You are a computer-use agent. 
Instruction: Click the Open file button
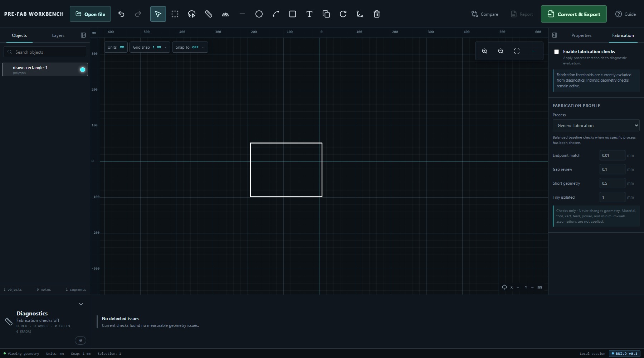90,14
